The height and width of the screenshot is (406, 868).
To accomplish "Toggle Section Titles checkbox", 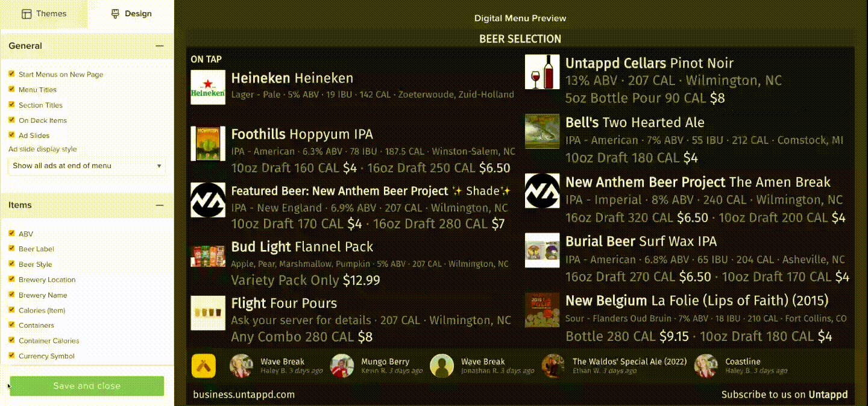I will tap(11, 104).
